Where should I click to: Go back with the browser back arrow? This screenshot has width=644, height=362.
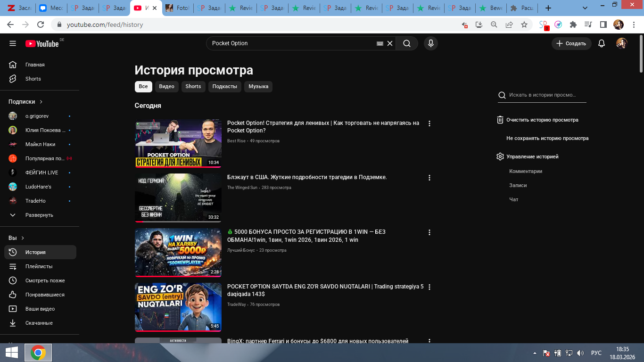pos(10,25)
